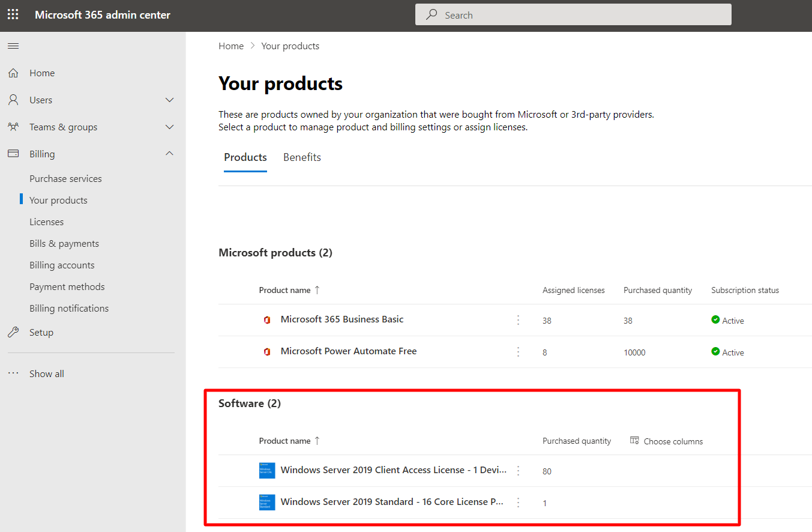812x532 pixels.
Task: Collapse the navigation hamburger menu
Action: [x=13, y=46]
